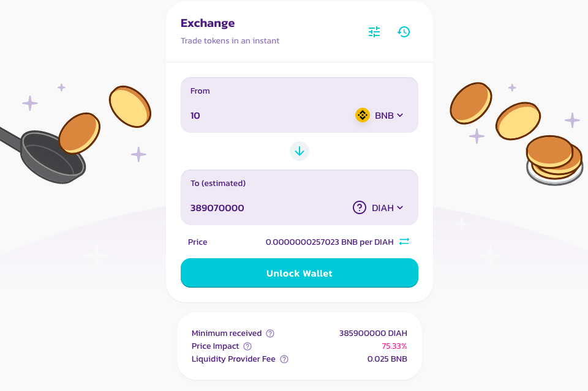This screenshot has width=588, height=391.
Task: Expand the BNB token dropdown chevron
Action: tap(400, 116)
